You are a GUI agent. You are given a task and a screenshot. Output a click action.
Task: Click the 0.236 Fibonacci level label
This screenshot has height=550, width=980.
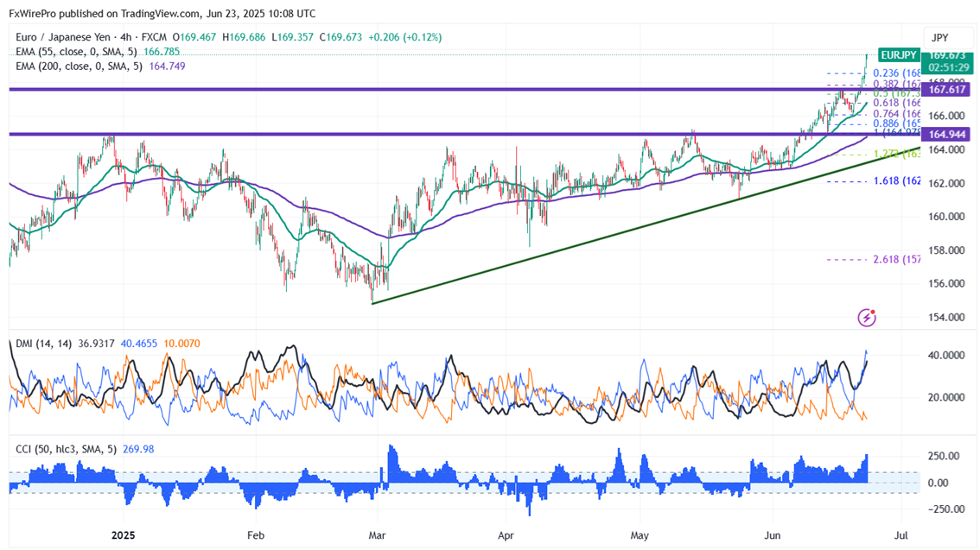tap(897, 73)
